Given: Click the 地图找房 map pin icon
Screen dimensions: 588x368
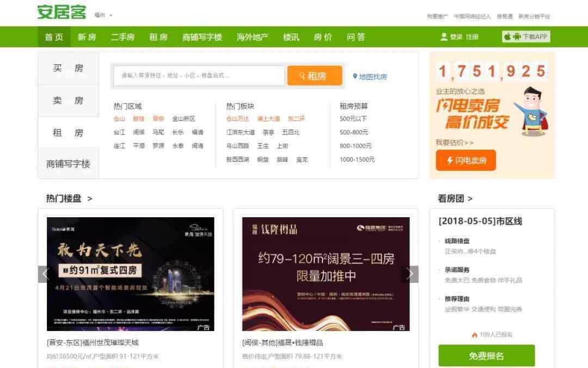Looking at the screenshot, I should pos(355,77).
